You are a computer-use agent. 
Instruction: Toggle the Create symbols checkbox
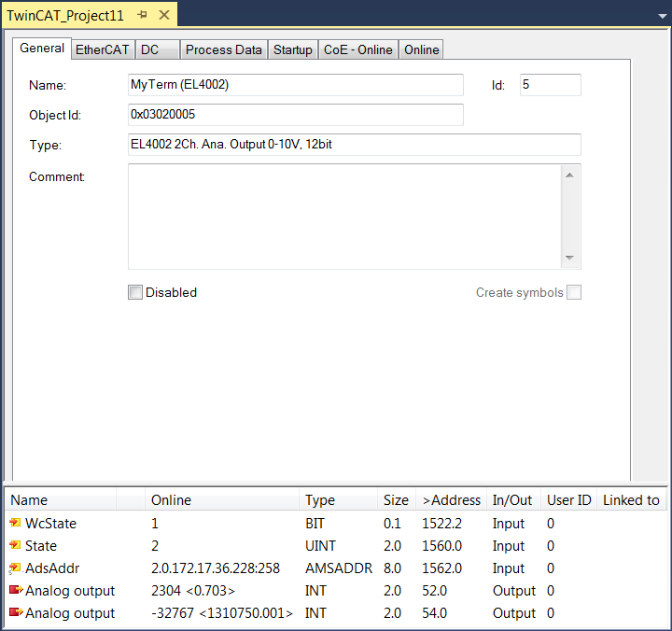(x=574, y=292)
